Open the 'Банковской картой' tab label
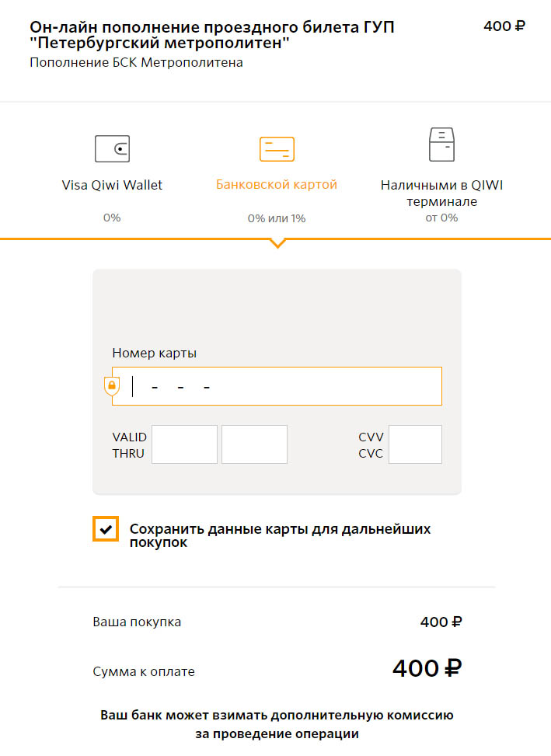The image size is (551, 756). point(277,185)
